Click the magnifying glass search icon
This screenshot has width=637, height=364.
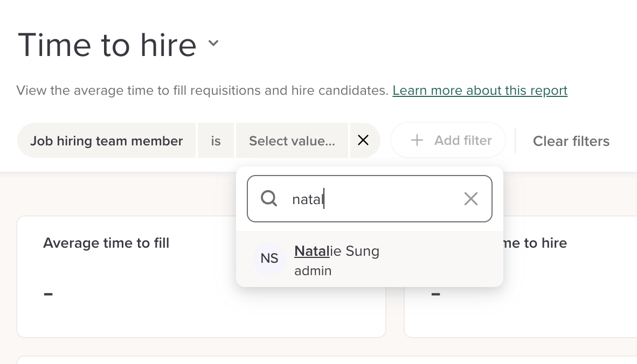(269, 199)
